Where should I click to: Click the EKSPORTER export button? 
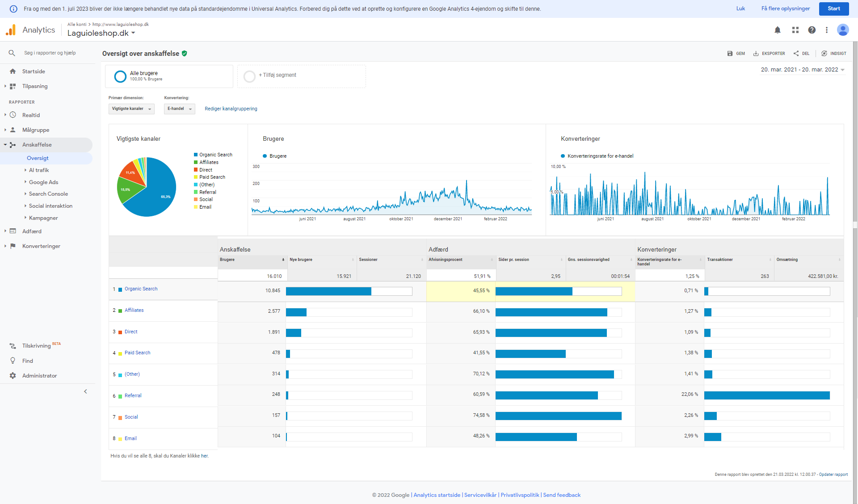[769, 54]
